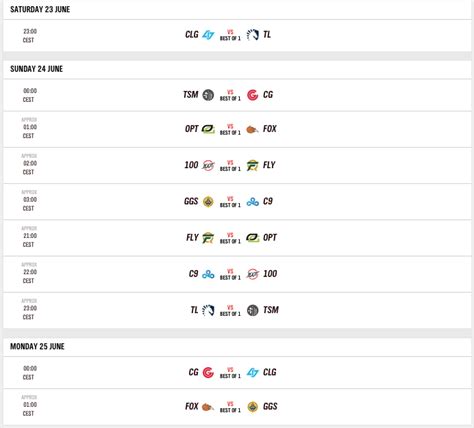Click the CLG logo in Monday's CG vs CLG match
474x428 pixels.
(x=252, y=372)
